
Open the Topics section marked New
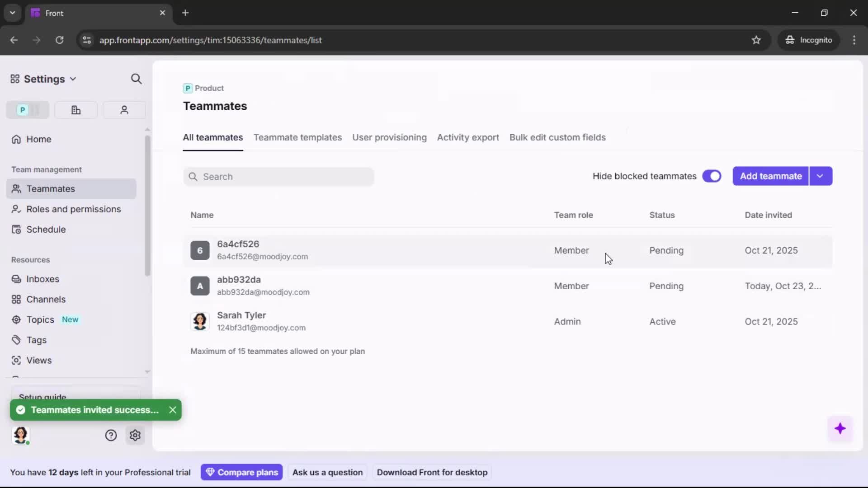39,319
